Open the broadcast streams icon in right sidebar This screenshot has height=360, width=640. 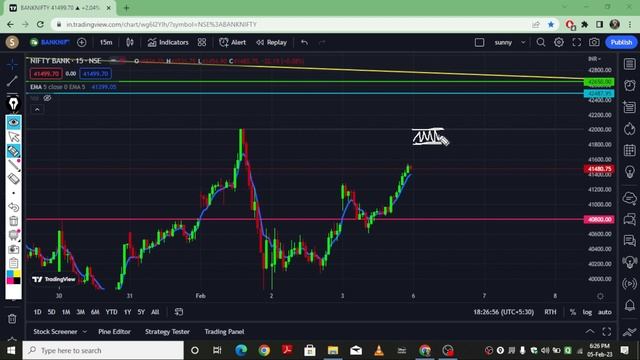click(629, 283)
